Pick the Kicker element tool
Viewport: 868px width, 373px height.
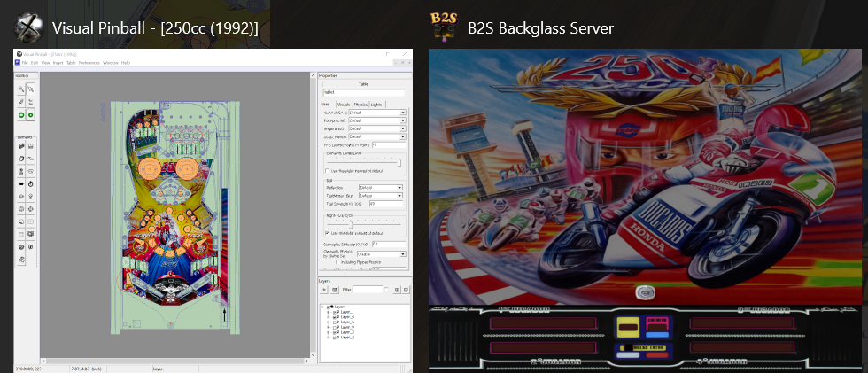point(21,209)
